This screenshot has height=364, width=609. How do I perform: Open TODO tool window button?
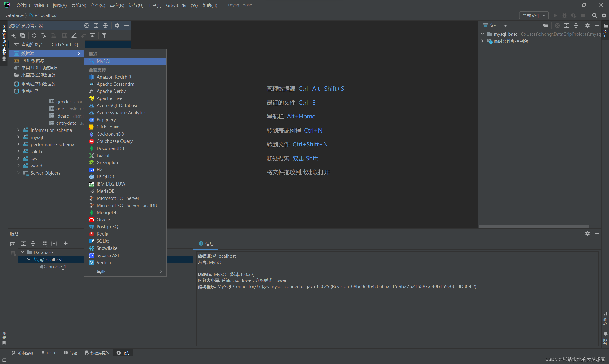pyautogui.click(x=49, y=353)
